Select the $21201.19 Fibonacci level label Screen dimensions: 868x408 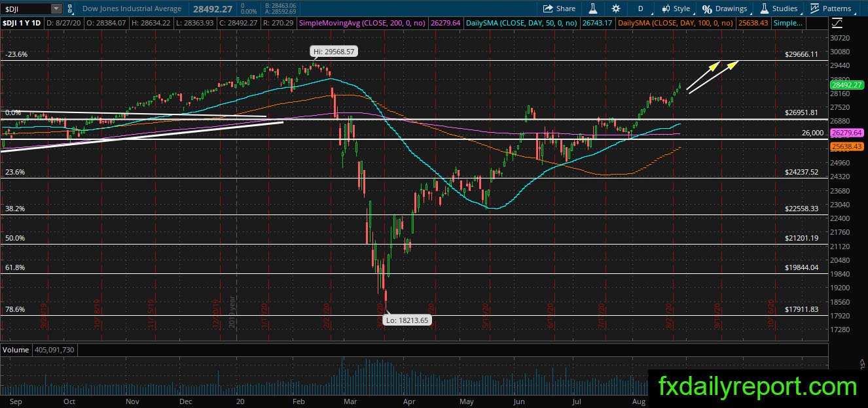(x=801, y=238)
